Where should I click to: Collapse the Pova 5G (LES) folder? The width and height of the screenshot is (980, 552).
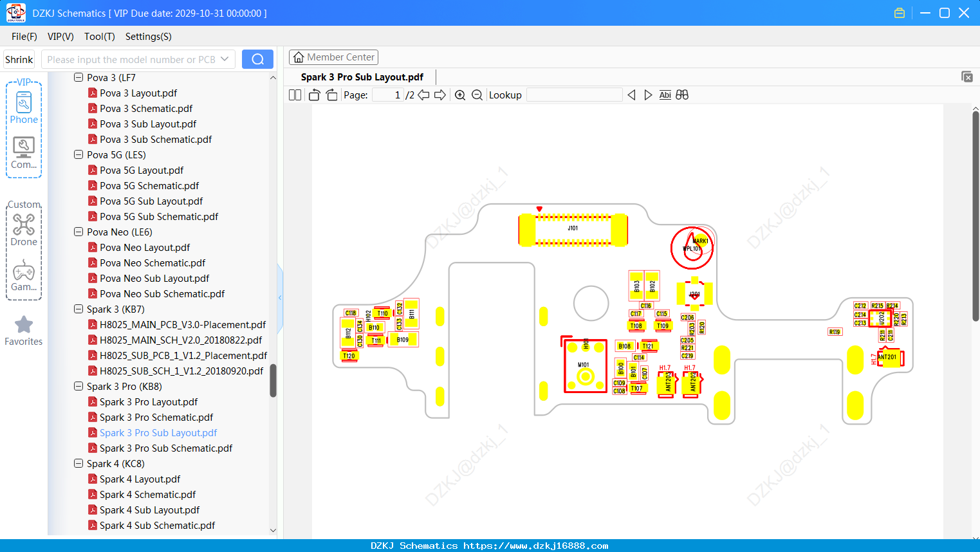(x=79, y=155)
